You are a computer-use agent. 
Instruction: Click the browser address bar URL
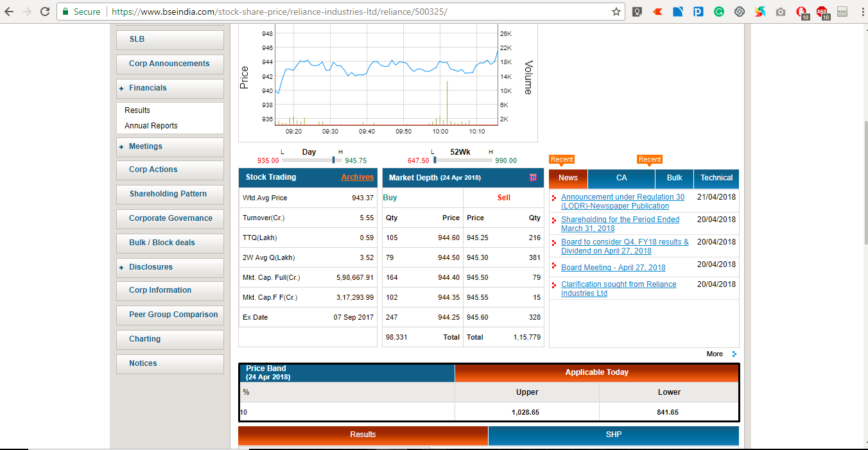279,12
